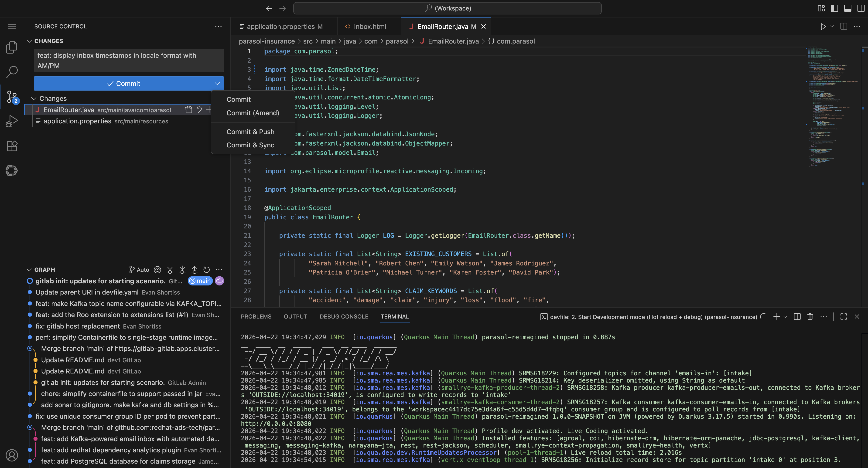Viewport: 868px width, 468px height.
Task: Select Commit & Push from menu
Action: pos(250,132)
